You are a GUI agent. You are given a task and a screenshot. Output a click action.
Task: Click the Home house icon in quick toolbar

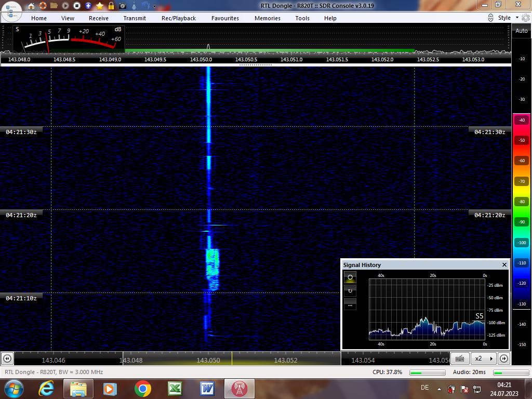31,6
